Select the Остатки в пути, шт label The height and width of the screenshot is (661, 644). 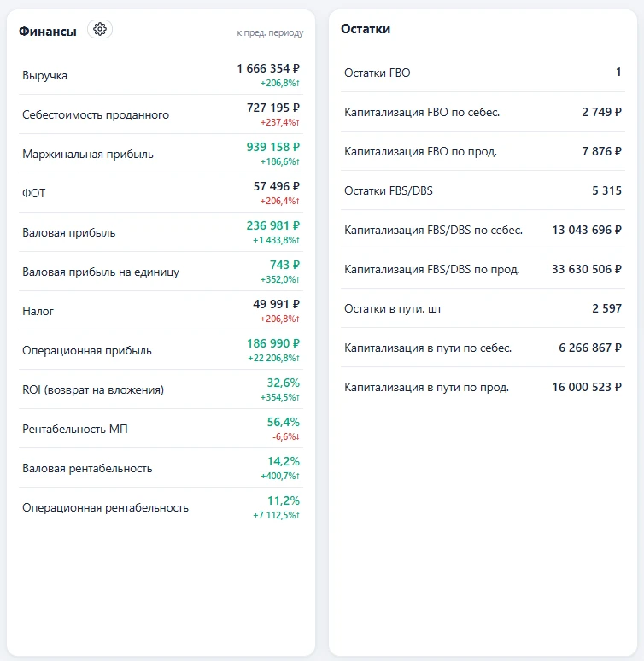pos(393,308)
